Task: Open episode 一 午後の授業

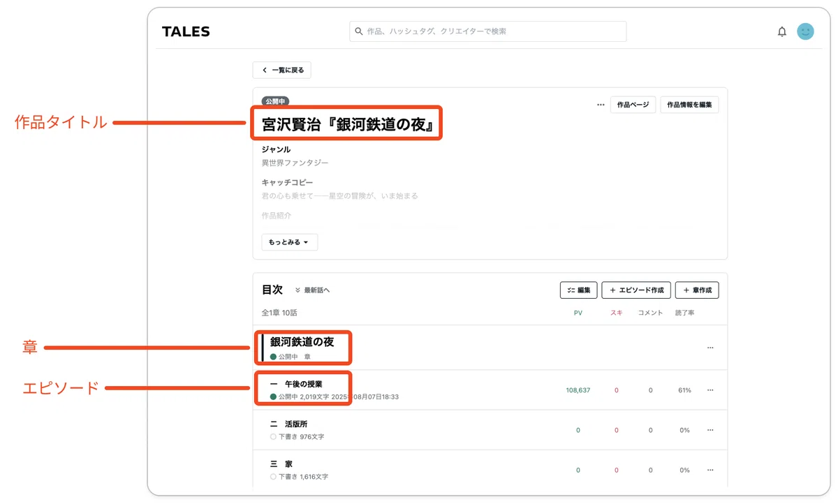Action: (x=296, y=384)
